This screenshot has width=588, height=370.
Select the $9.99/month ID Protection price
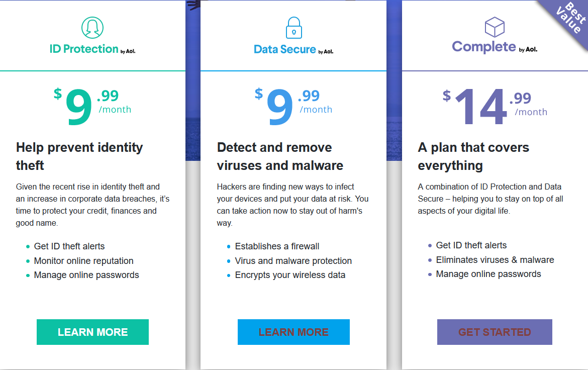pos(92,106)
